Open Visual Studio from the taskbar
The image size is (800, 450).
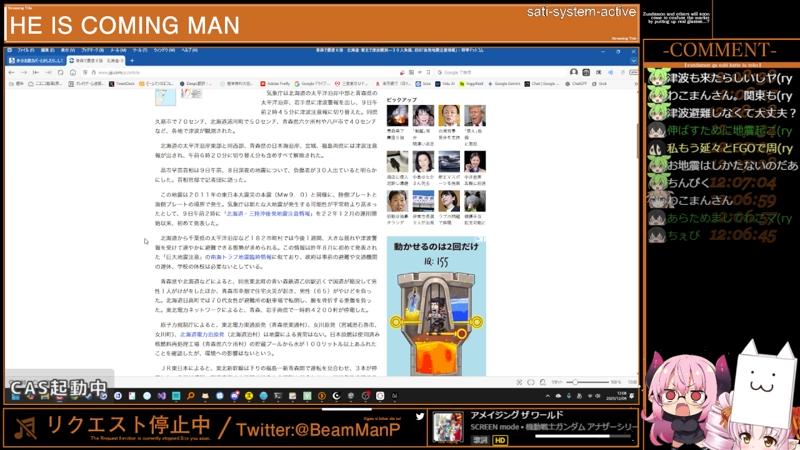coord(161,395)
